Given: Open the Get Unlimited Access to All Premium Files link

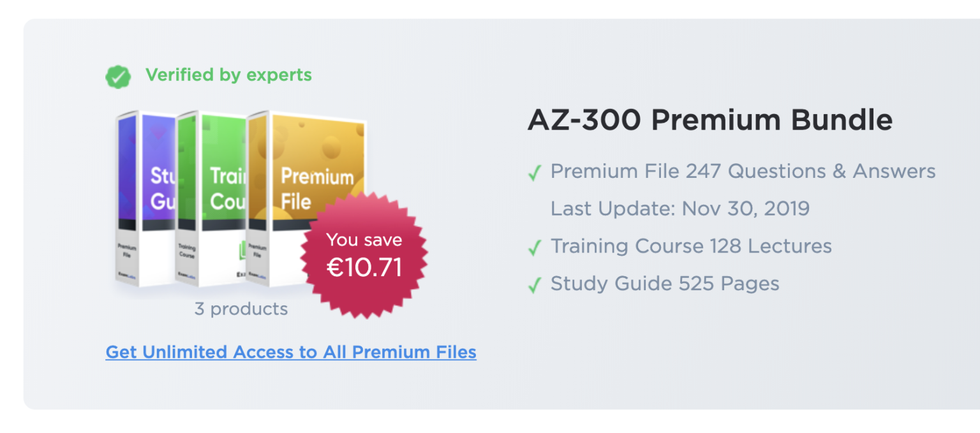Looking at the screenshot, I should click(x=291, y=352).
